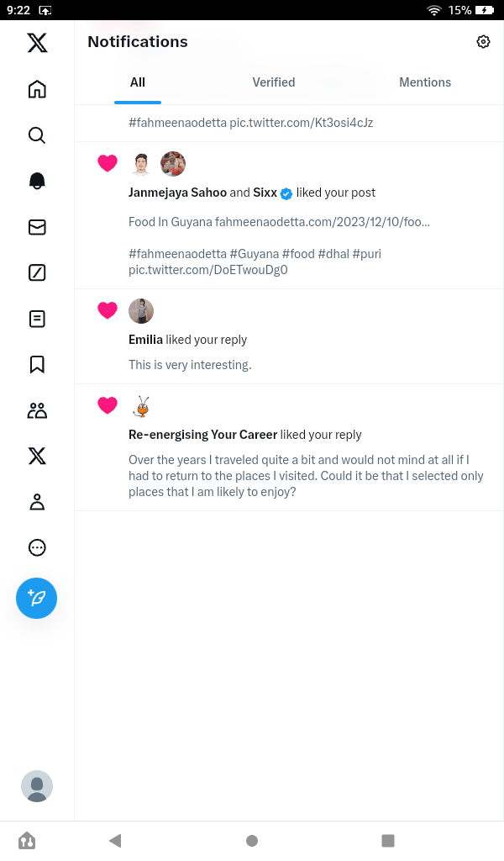Compose a new post
This screenshot has width=504, height=861.
(x=37, y=599)
